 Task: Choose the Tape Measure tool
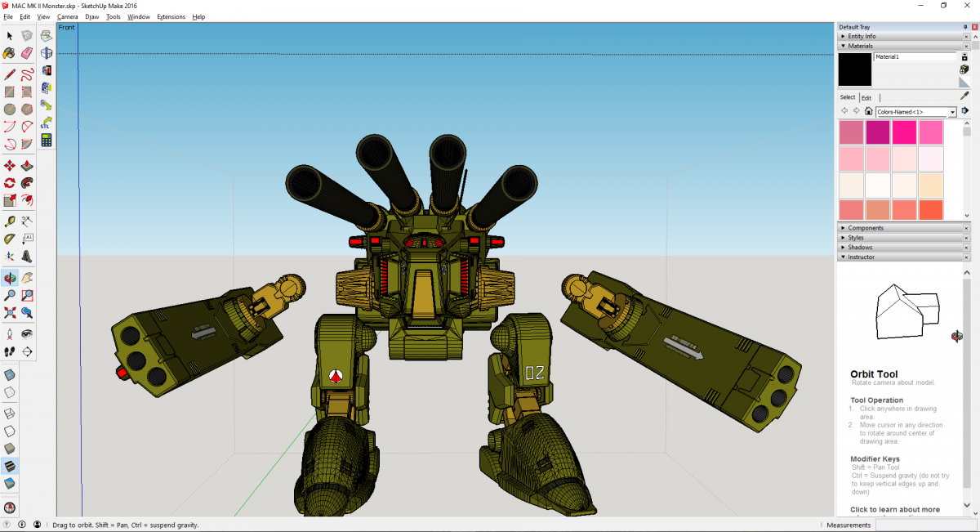[x=10, y=221]
